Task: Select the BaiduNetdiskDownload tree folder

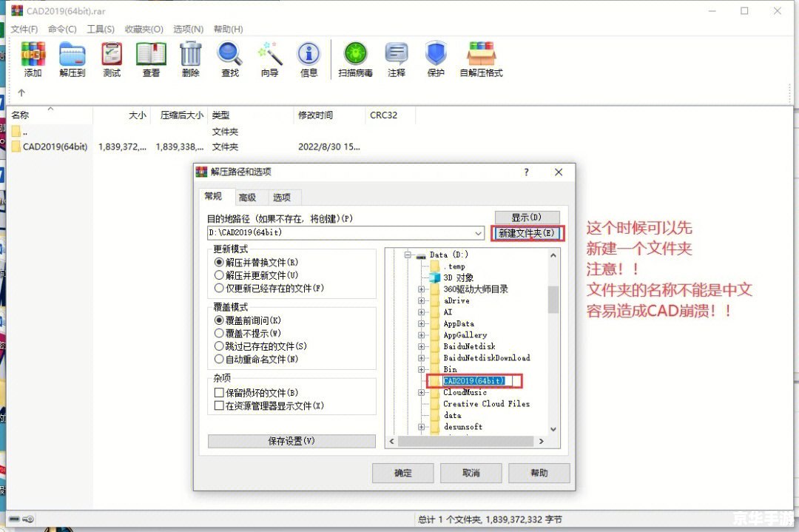Action: click(487, 357)
